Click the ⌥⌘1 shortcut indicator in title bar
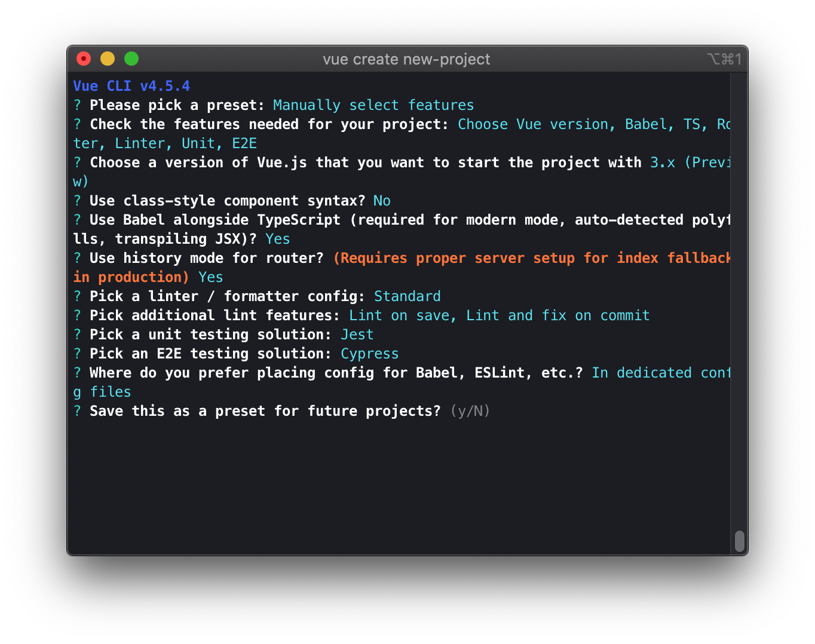The height and width of the screenshot is (644, 815). [x=724, y=59]
